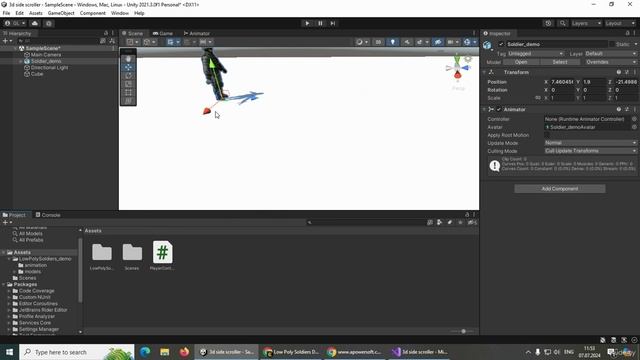Toggle scene audio button
Screen dimensions: 640x360
[407, 42]
